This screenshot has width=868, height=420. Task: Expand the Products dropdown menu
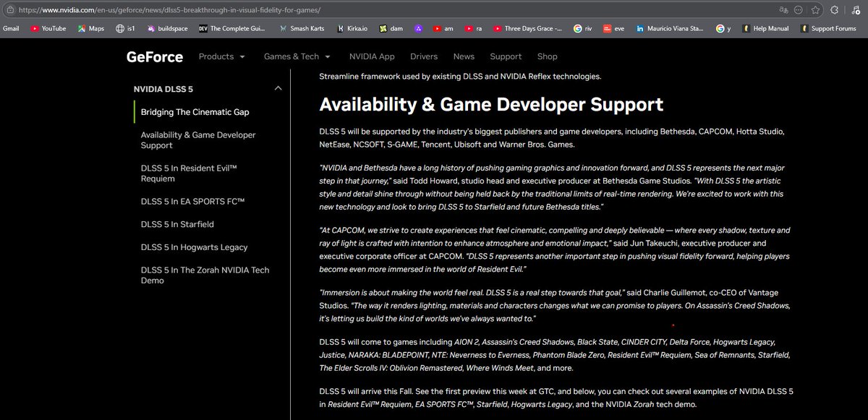tap(221, 56)
